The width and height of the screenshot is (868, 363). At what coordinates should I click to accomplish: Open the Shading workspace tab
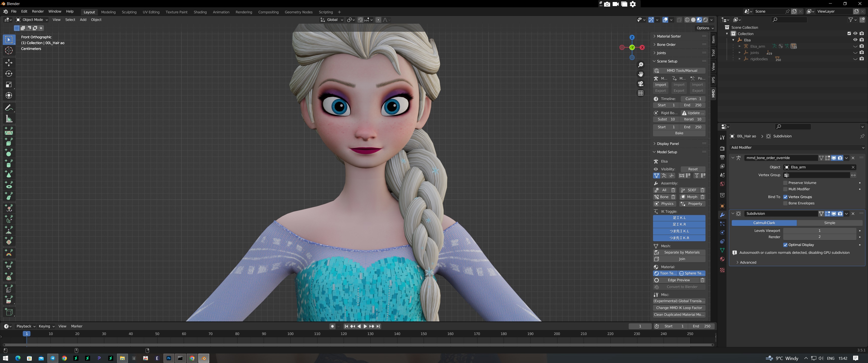(x=200, y=12)
